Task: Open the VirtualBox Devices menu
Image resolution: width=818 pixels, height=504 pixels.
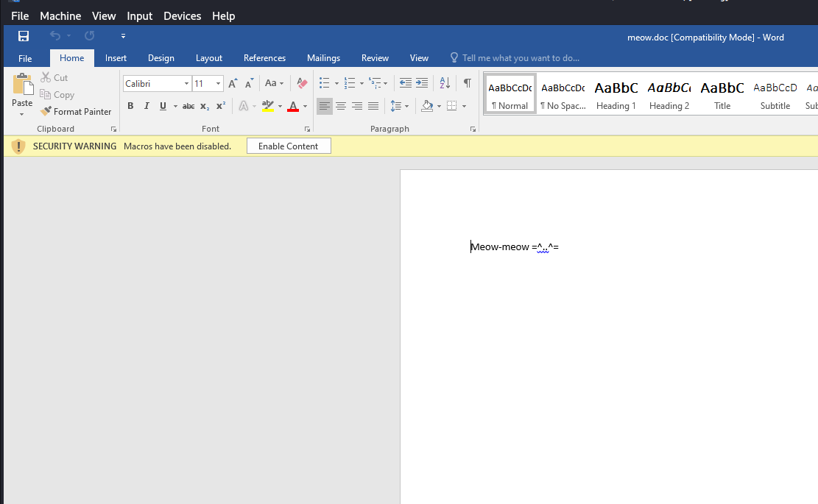Action: pyautogui.click(x=182, y=16)
